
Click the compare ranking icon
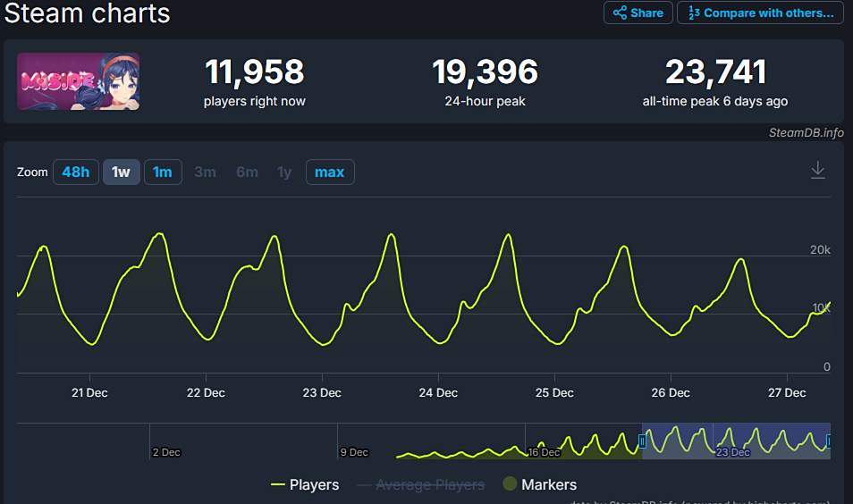tap(694, 13)
